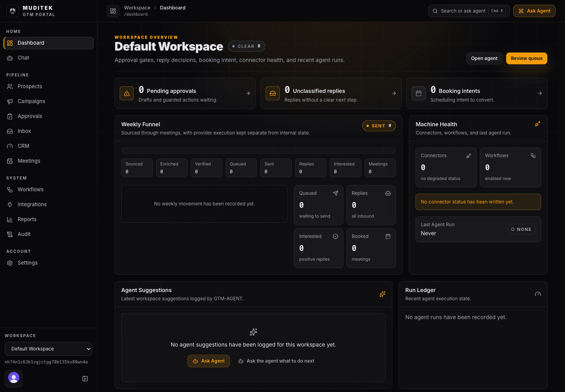The width and height of the screenshot is (565, 392).
Task: Navigate to Approvals
Action: 49,116
